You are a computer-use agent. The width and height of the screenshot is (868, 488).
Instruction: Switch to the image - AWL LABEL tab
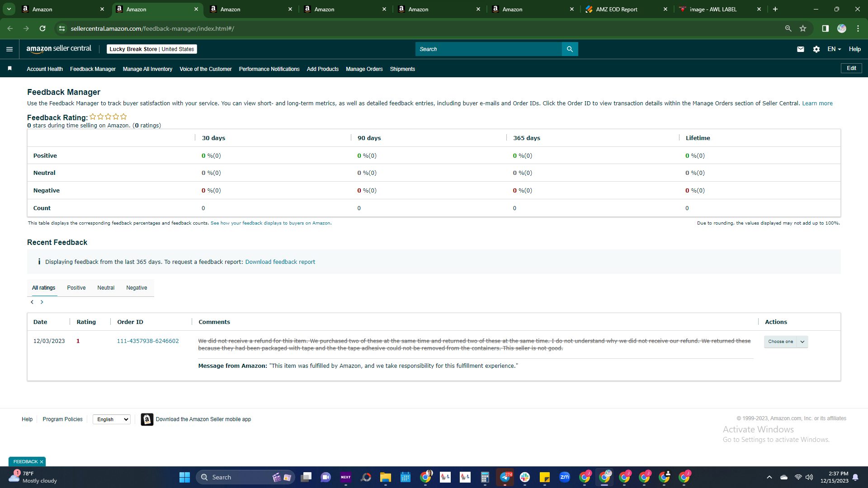click(x=721, y=9)
